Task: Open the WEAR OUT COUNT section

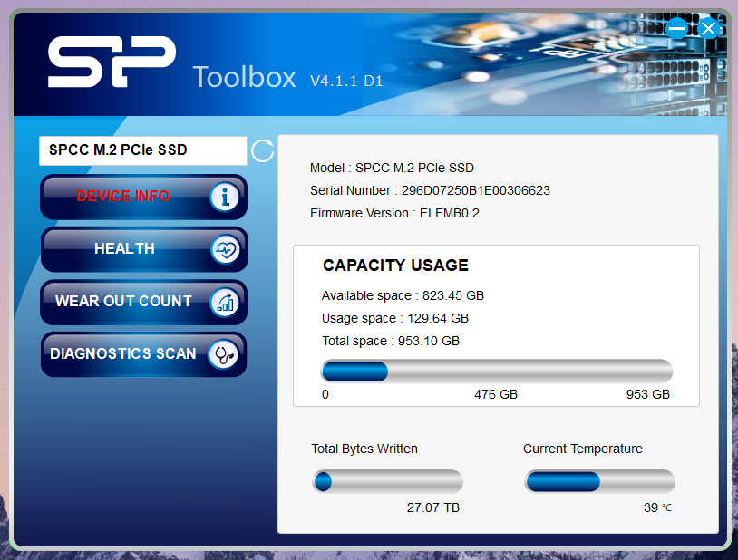Action: 143,302
